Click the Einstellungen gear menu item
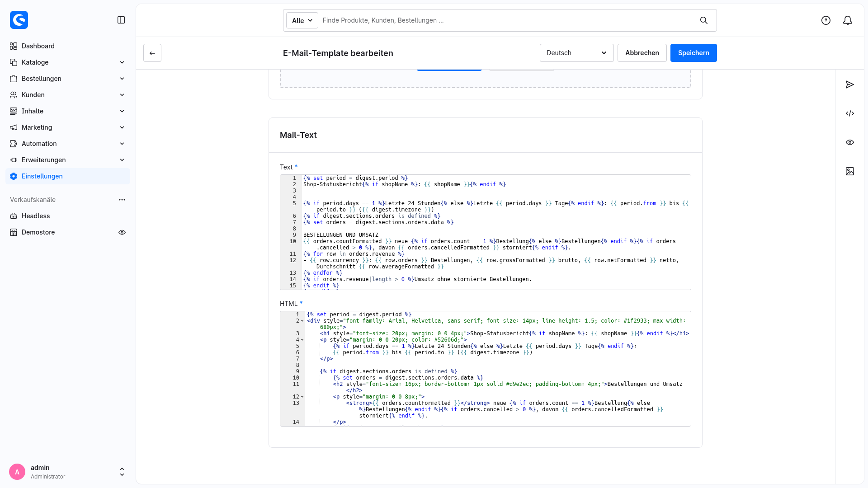Screen dimensions: 868x488 click(68, 176)
